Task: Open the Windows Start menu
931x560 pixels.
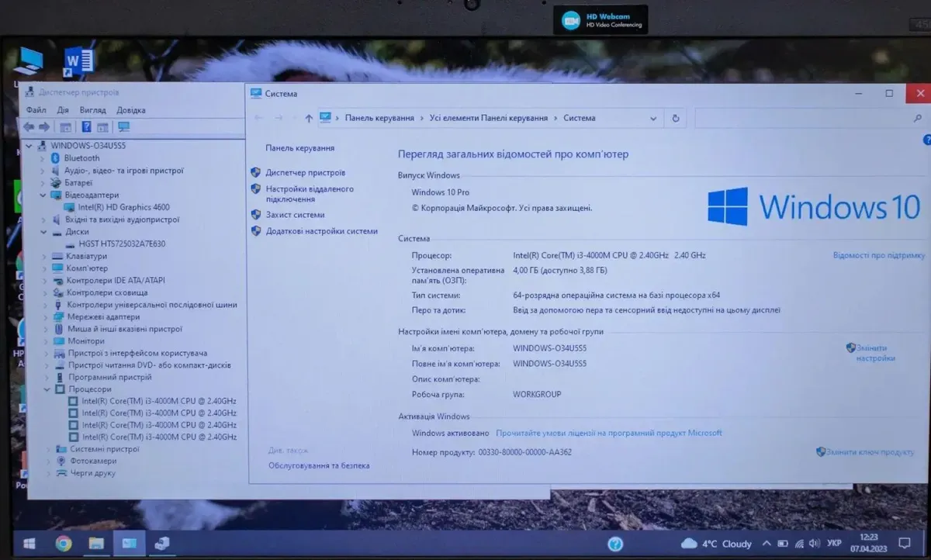Action: tap(29, 543)
